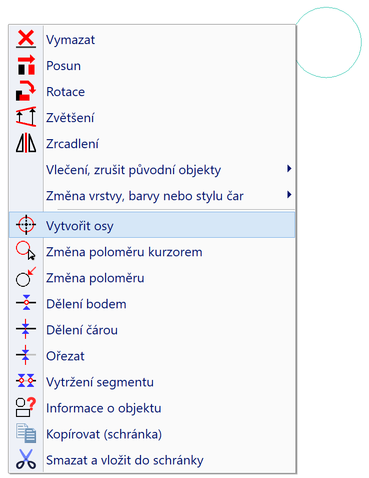369x478 pixels.
Task: Select the crosshair Vytvořit osy icon
Action: click(26, 225)
